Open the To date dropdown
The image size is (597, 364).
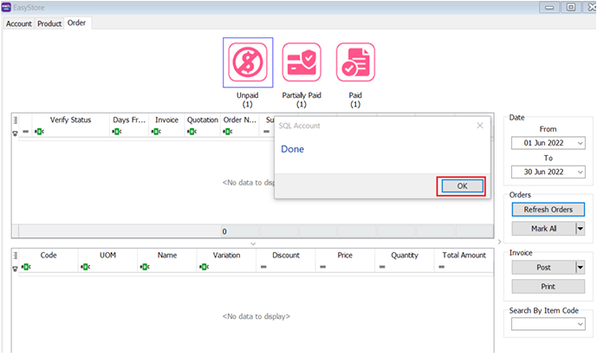coord(580,172)
